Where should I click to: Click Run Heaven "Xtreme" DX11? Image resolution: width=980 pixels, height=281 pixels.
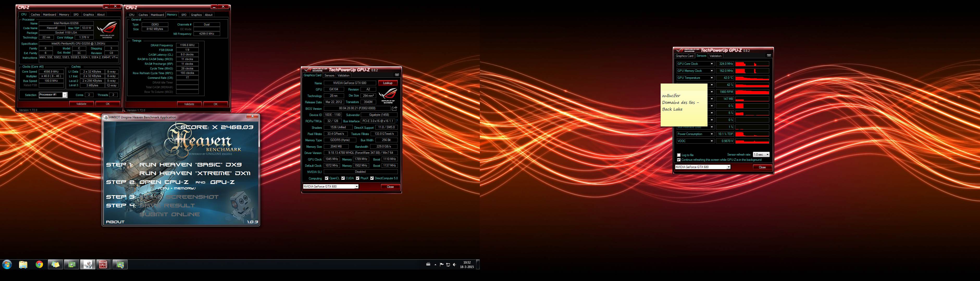pyautogui.click(x=195, y=173)
